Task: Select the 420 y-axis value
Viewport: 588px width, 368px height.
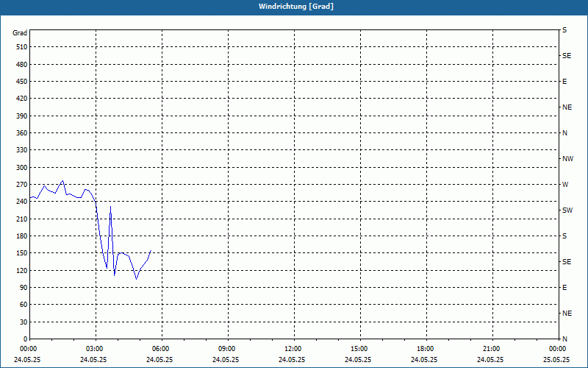Action: (22, 99)
